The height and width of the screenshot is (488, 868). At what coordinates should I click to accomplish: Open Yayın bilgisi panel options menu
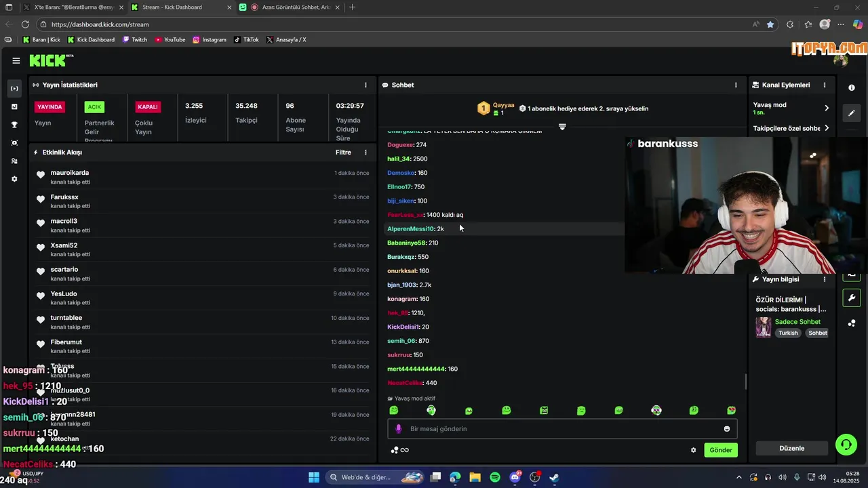point(825,279)
